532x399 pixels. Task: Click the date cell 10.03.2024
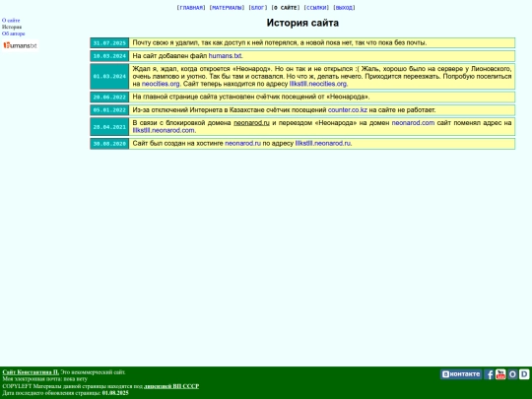click(x=109, y=56)
